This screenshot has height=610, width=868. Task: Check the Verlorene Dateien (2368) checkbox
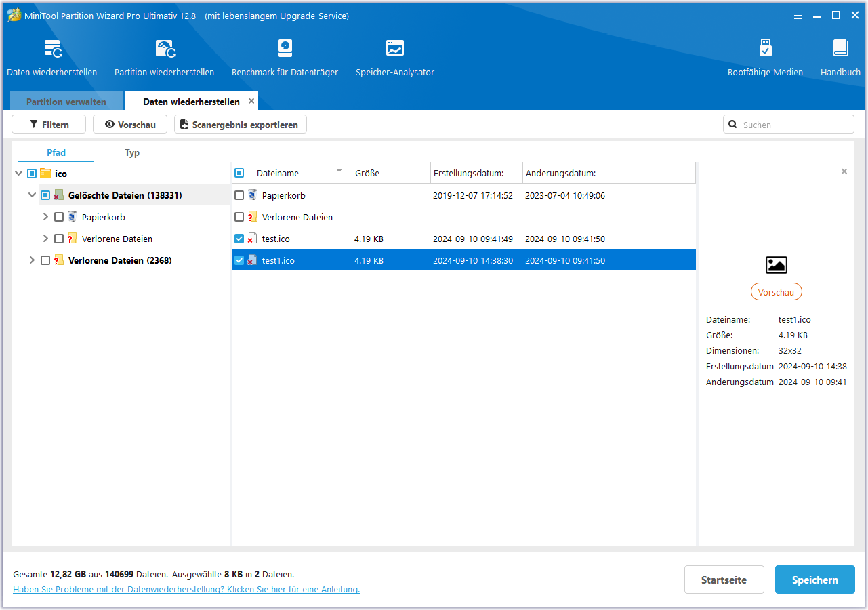[45, 260]
